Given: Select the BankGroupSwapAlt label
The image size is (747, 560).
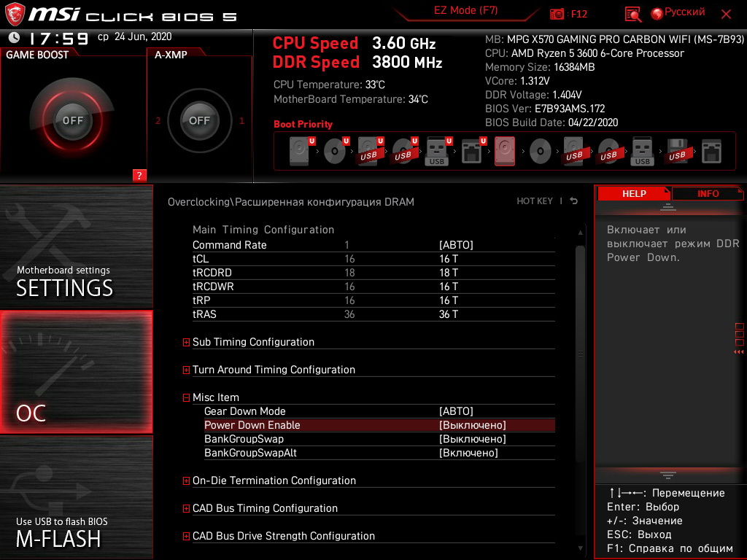Looking at the screenshot, I should (x=251, y=452).
